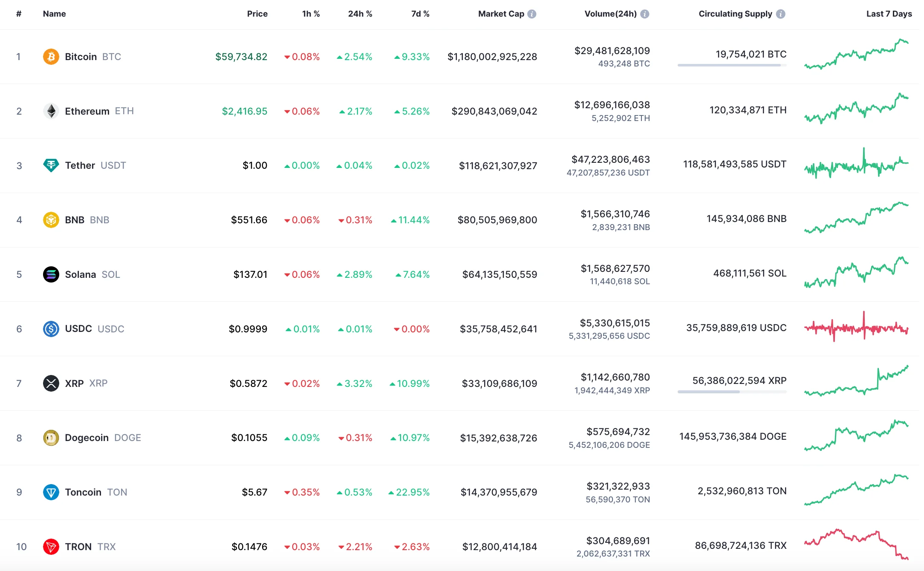
Task: Click the Bitcoin coin logo icon
Action: pos(51,57)
